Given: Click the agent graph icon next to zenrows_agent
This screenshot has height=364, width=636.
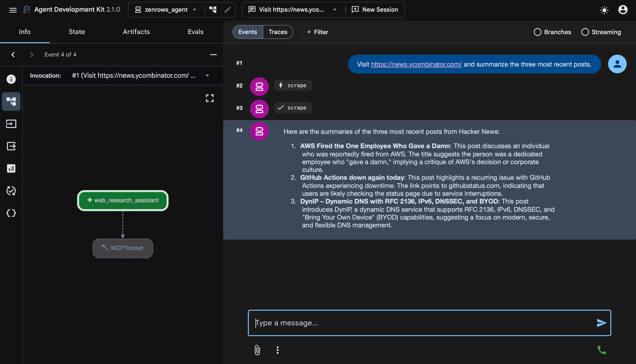Looking at the screenshot, I should coord(213,9).
